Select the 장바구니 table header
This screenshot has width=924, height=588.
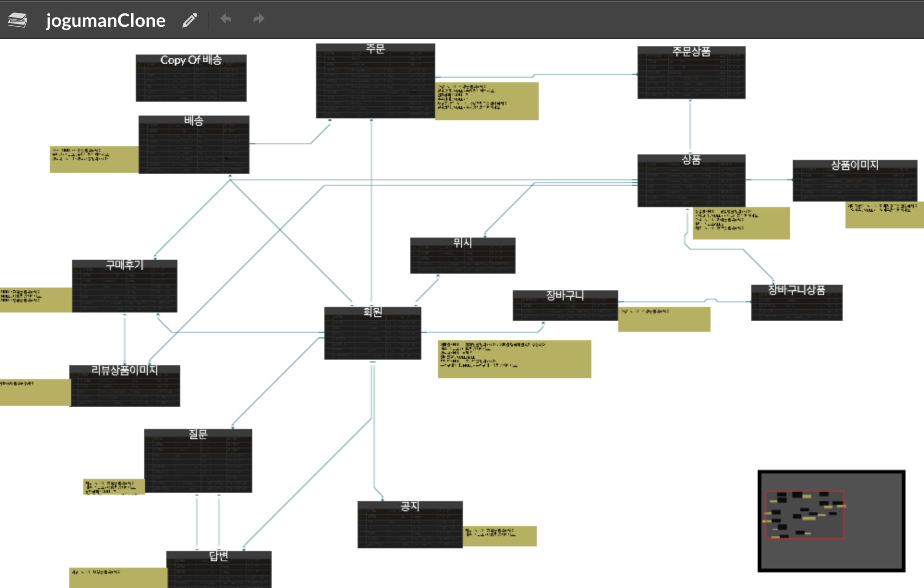pos(565,295)
